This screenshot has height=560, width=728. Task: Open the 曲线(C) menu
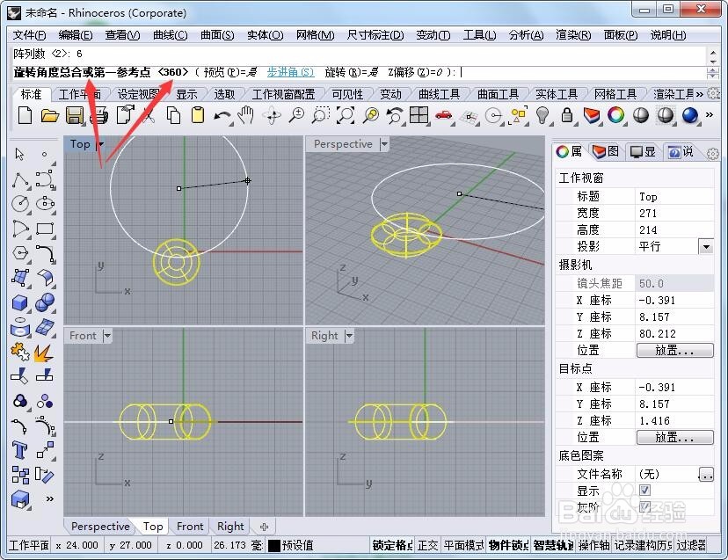point(171,35)
